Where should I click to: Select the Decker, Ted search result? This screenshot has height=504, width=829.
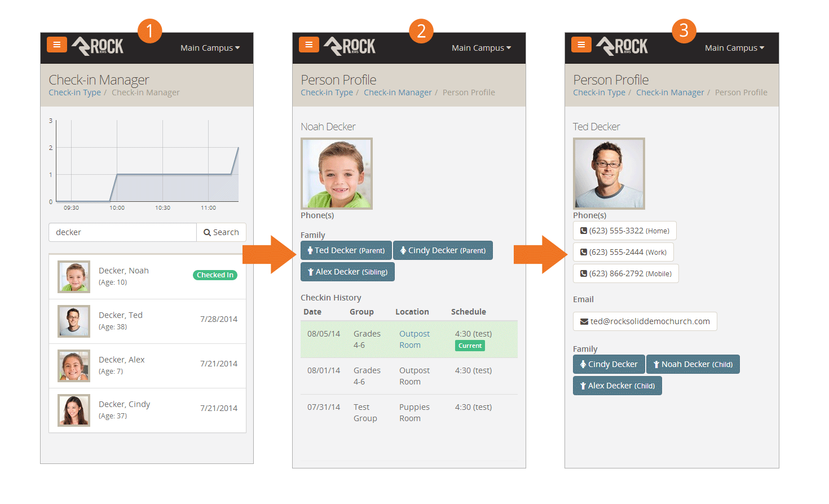[x=147, y=321]
